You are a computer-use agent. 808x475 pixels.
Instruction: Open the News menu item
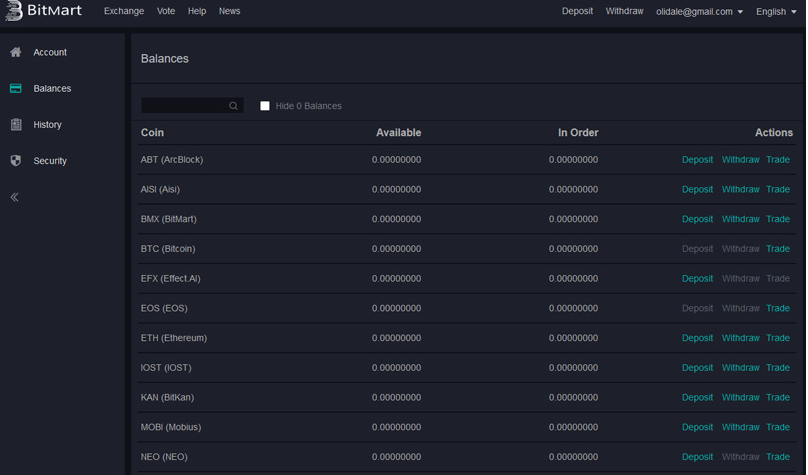(229, 11)
